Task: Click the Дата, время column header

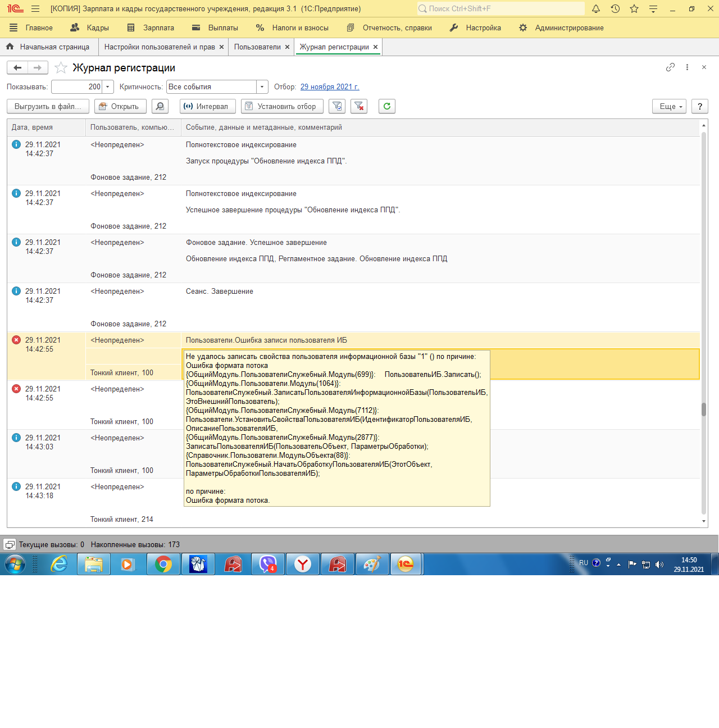Action: [46, 128]
